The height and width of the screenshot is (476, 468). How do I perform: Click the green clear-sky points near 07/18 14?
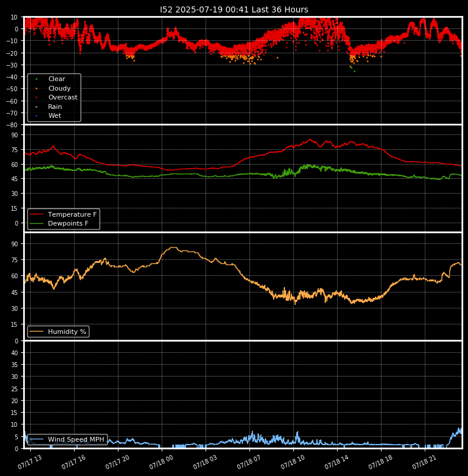tap(352, 69)
